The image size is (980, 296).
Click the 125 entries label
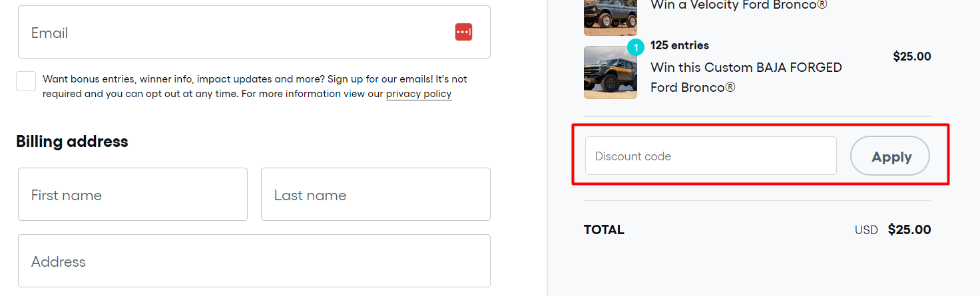(x=679, y=45)
